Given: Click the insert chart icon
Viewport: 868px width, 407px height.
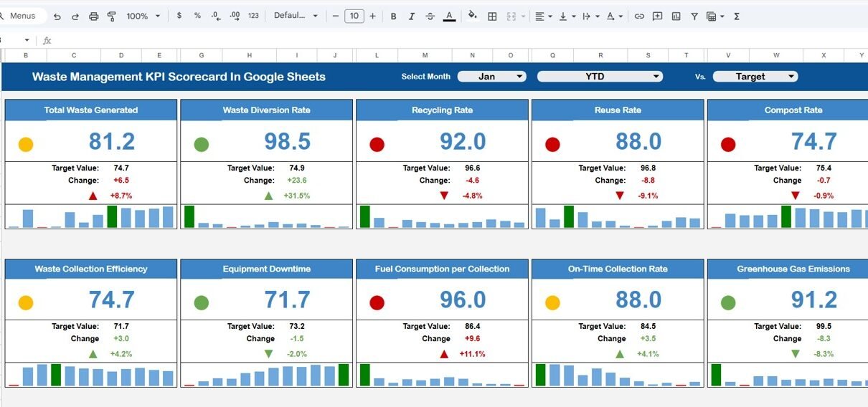Looking at the screenshot, I should click(x=676, y=16).
